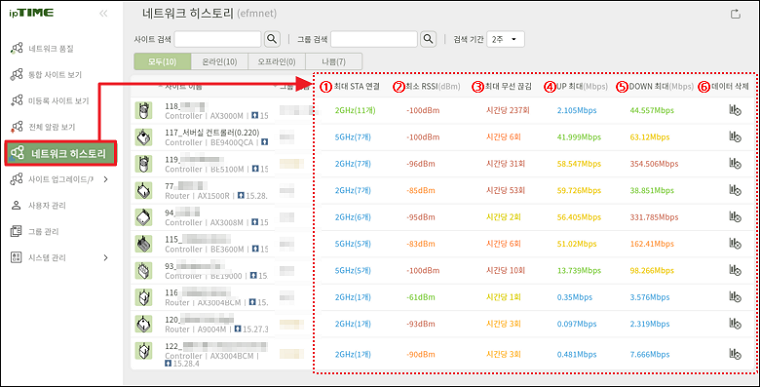
Task: Delete data for the 118_ site row
Action: 735,111
